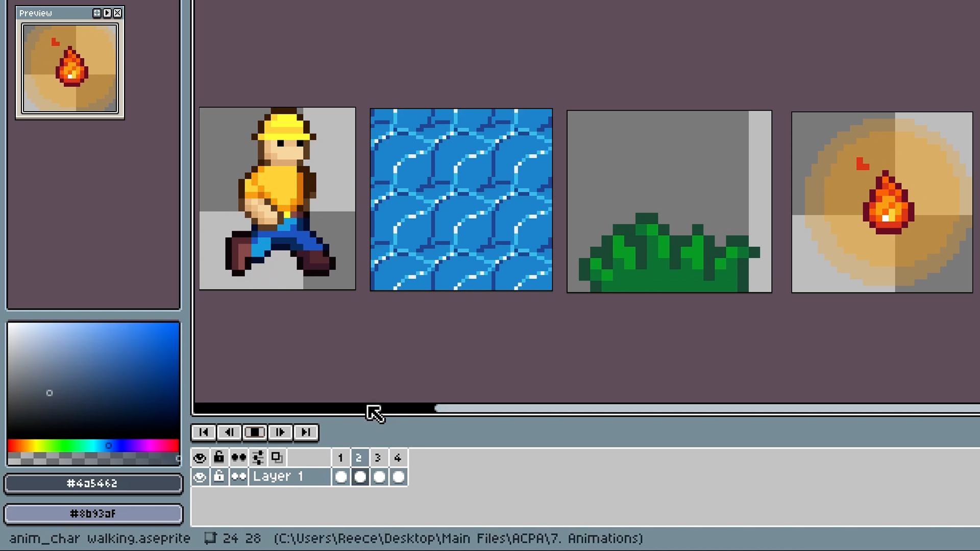Viewport: 980px width, 551px height.
Task: Click background color #8b93af field
Action: point(93,514)
